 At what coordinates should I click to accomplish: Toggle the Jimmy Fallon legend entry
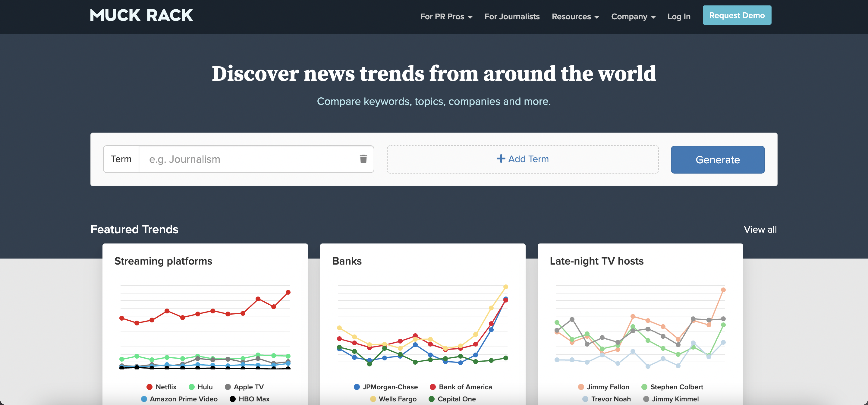(603, 387)
